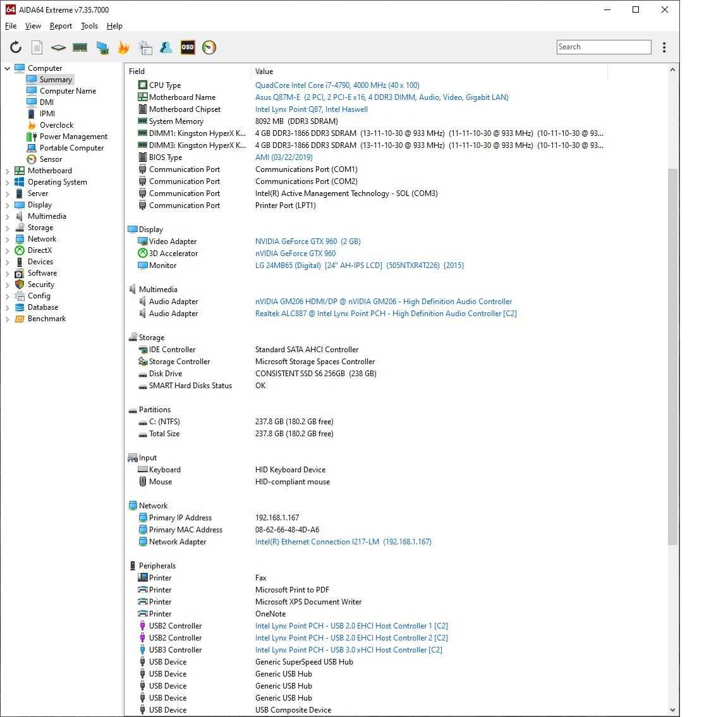Viewport: 728px width, 717px height.
Task: Open the Intel Ethernet Connection I217-LM link
Action: point(343,542)
